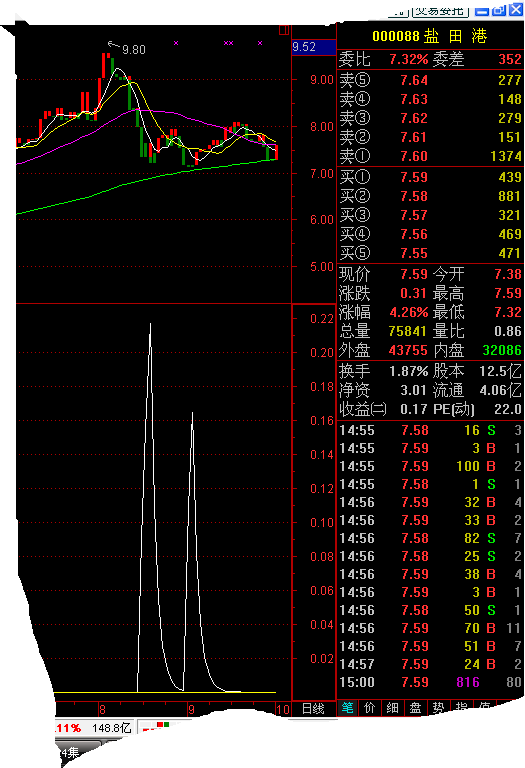Select the 14:56 trade of 70 lots
Image resolution: width=525 pixels, height=768 pixels.
click(430, 628)
